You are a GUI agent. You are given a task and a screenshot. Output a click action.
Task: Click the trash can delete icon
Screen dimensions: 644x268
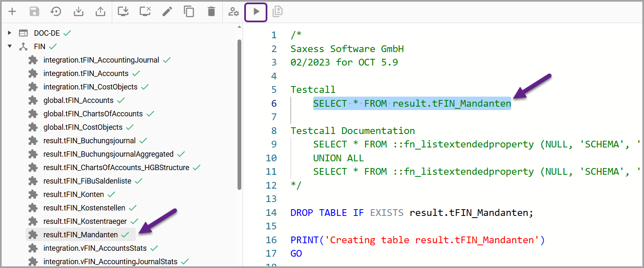point(211,12)
